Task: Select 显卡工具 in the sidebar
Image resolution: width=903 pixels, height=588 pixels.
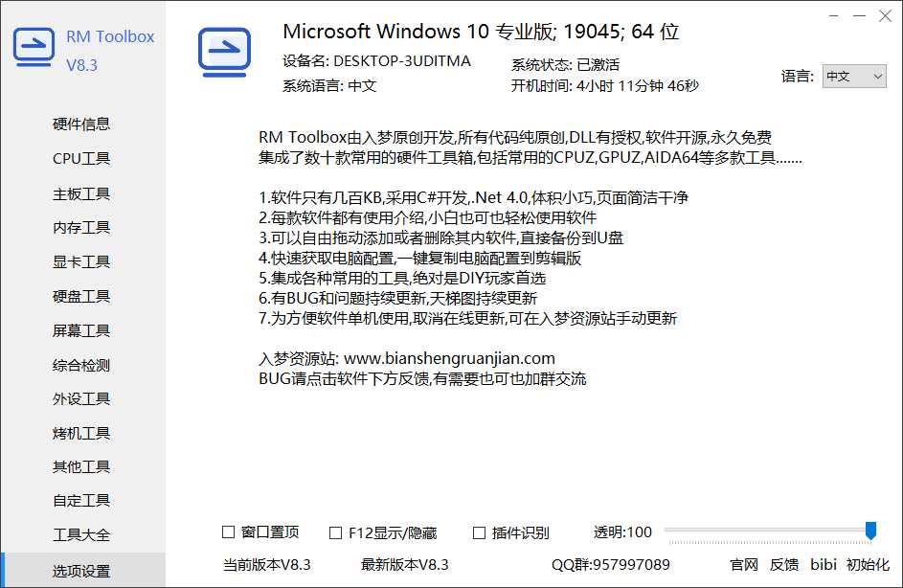Action: pyautogui.click(x=81, y=262)
